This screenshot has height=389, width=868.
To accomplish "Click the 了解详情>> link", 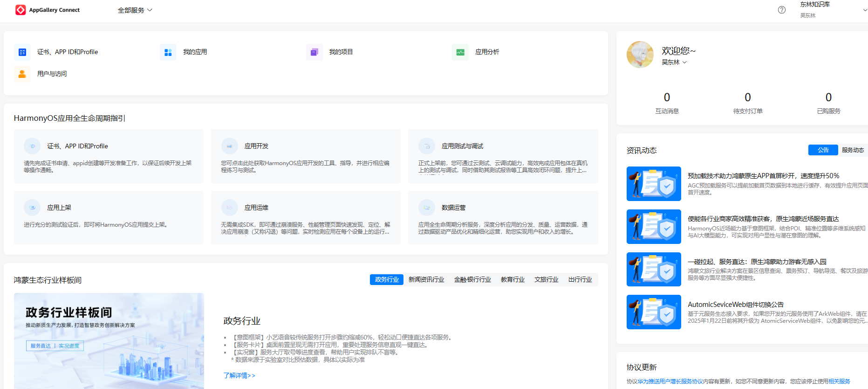I will pyautogui.click(x=239, y=375).
